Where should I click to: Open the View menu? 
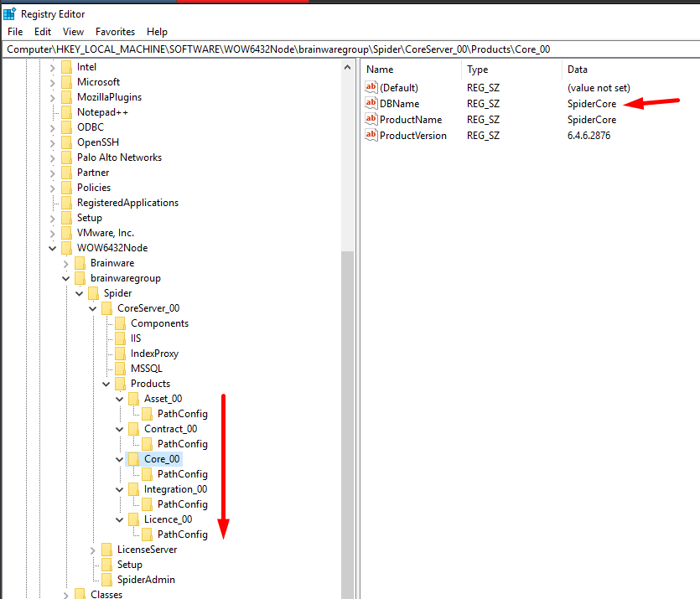click(x=73, y=32)
